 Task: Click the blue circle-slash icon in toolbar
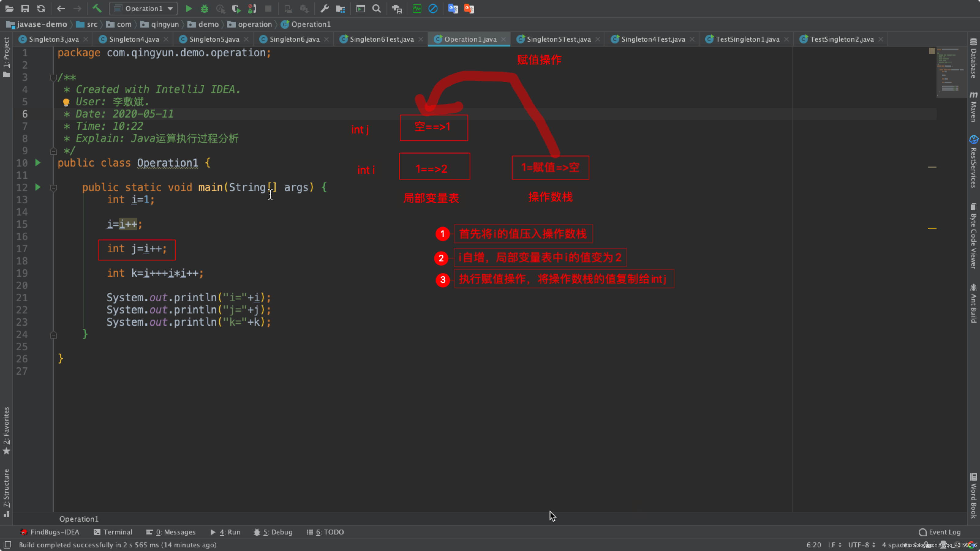(433, 8)
